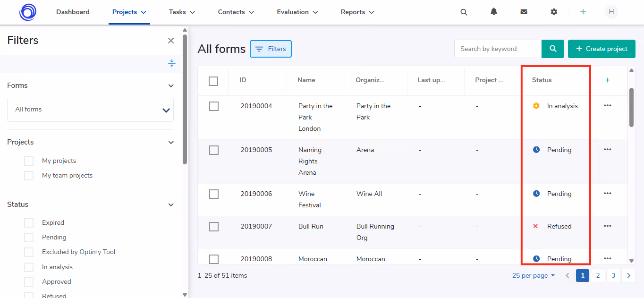
Task: Close the Filters panel
Action: 171,41
